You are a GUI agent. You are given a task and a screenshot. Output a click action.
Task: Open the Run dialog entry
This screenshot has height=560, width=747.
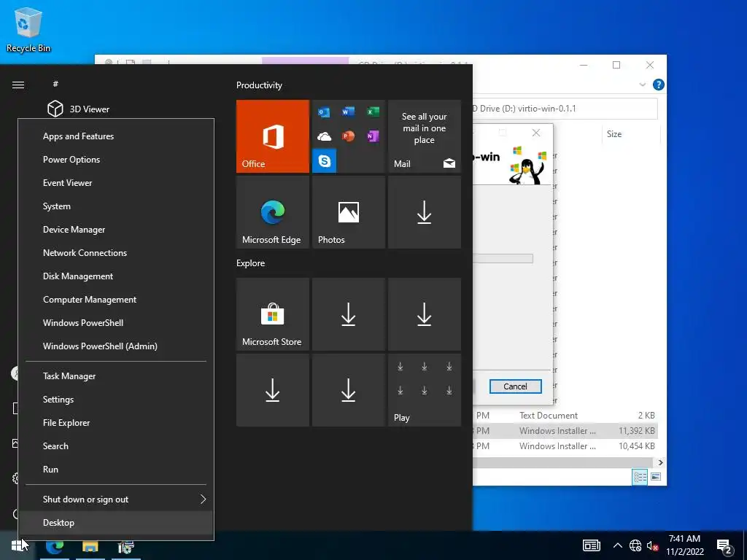[x=116, y=470]
